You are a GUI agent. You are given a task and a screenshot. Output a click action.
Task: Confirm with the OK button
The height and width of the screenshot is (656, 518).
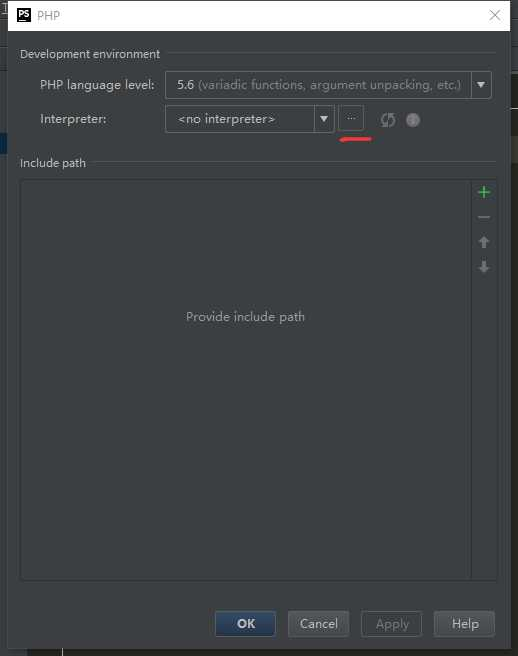[x=246, y=624]
